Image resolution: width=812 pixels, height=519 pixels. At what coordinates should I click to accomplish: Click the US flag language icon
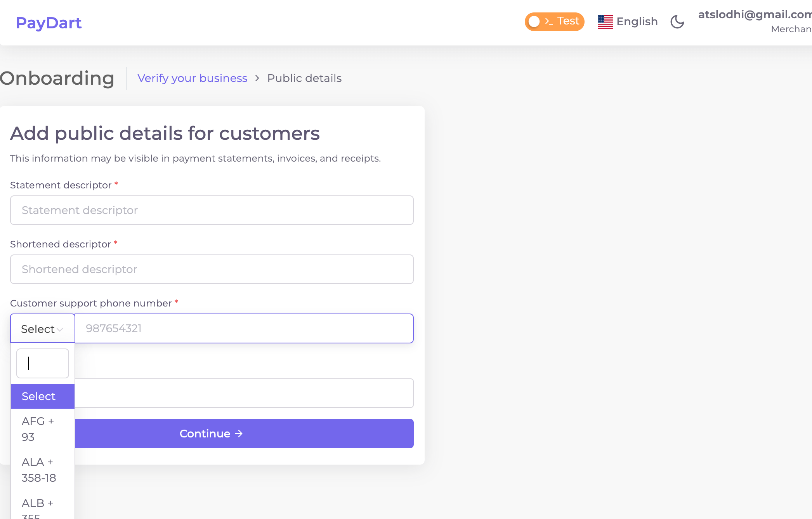[605, 22]
